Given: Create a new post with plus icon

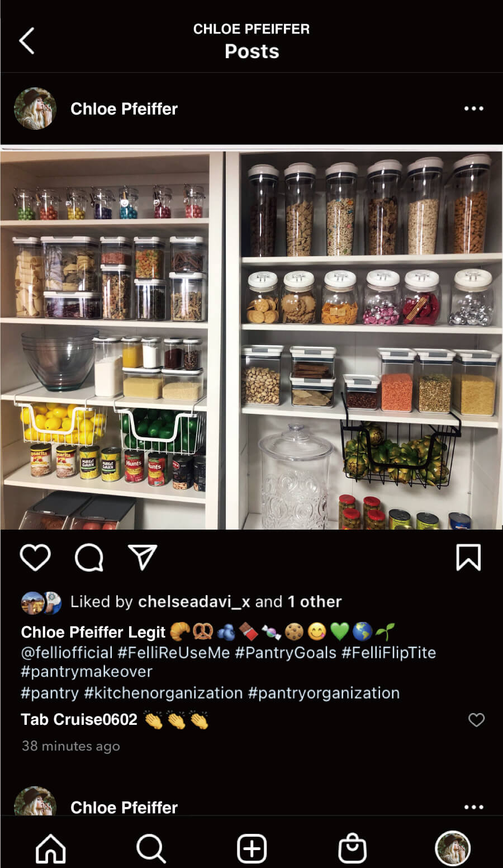Looking at the screenshot, I should pos(252,848).
